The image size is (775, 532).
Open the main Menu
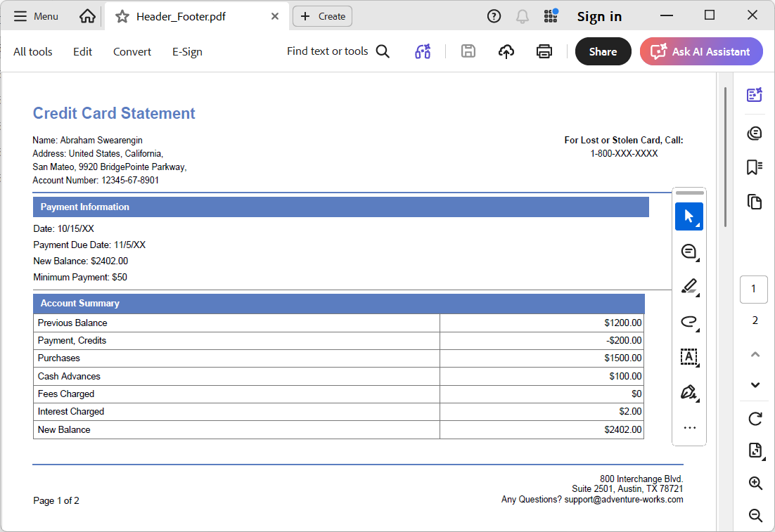click(36, 16)
